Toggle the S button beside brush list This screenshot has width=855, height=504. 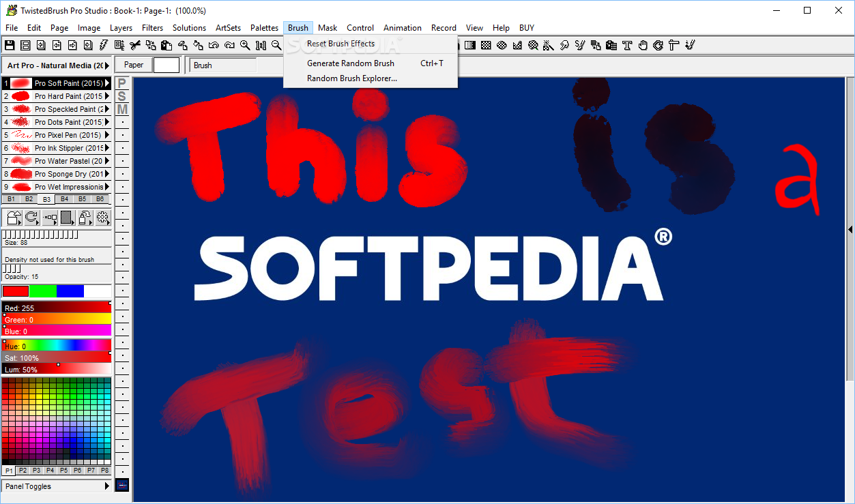[x=121, y=96]
